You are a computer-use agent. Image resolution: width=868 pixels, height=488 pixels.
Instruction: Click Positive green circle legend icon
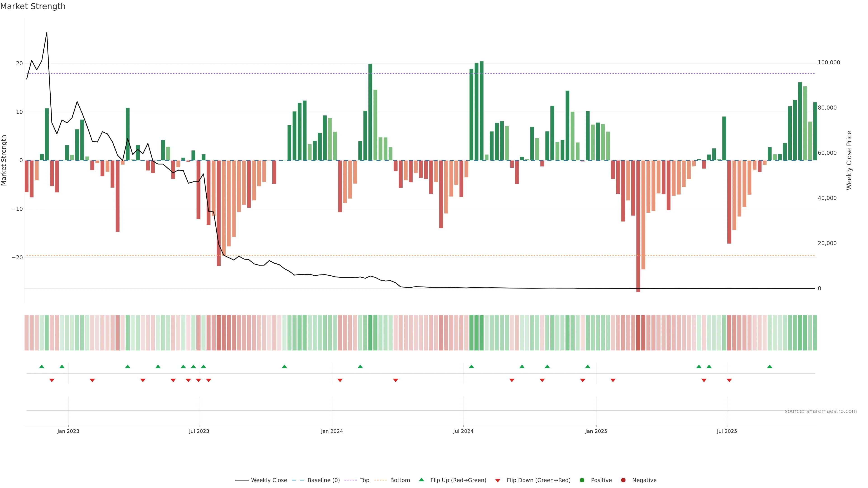[582, 480]
